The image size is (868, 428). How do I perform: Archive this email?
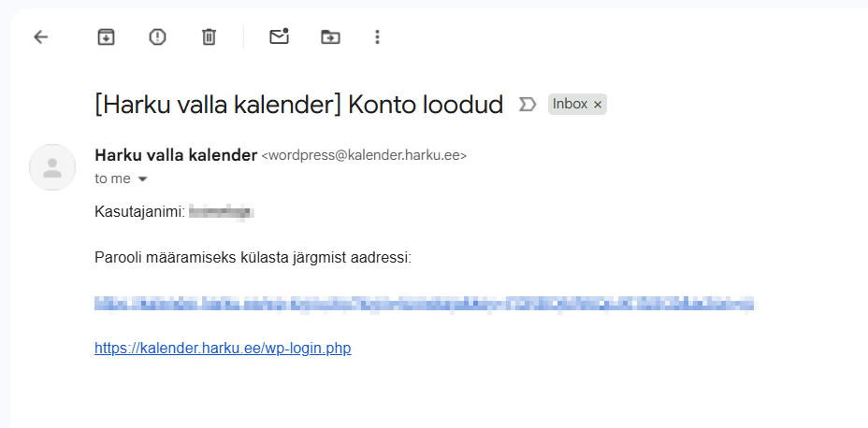(x=107, y=37)
